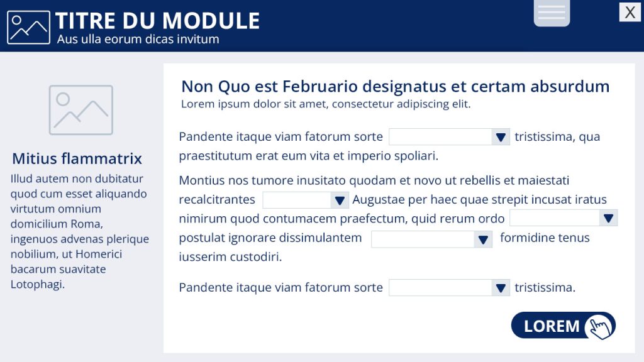
Task: Click the hand pointer icon on LOREM button
Action: pos(599,327)
